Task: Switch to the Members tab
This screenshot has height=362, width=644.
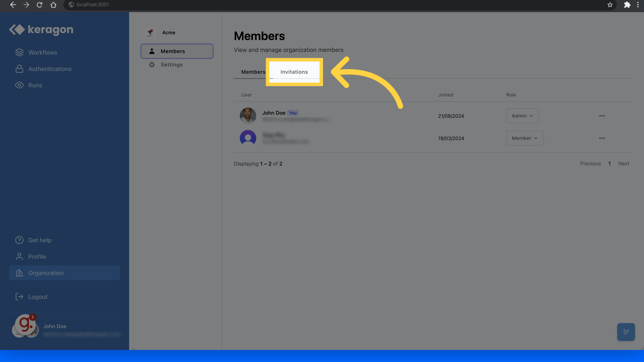Action: [253, 72]
